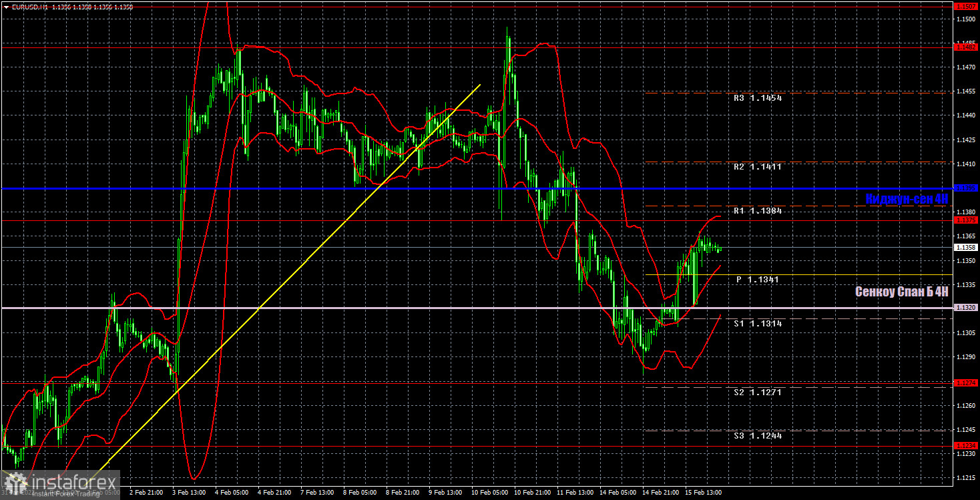Click the 7 Feb 13:00 time label
980x500 pixels.
tap(316, 493)
